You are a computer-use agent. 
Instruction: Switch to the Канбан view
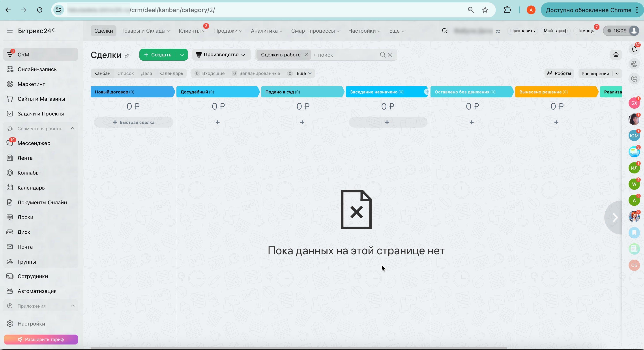102,73
